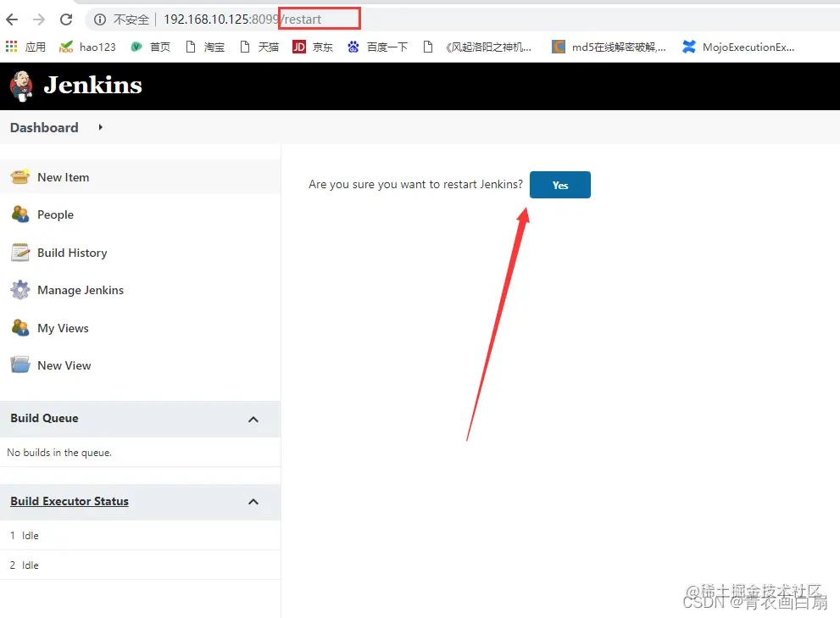Open the New View link
This screenshot has height=618, width=840.
(x=64, y=365)
